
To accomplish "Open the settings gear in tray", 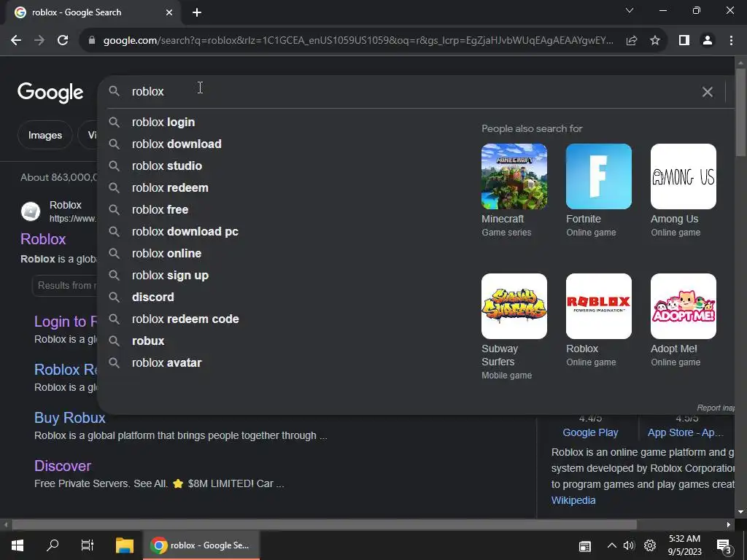I will (650, 545).
